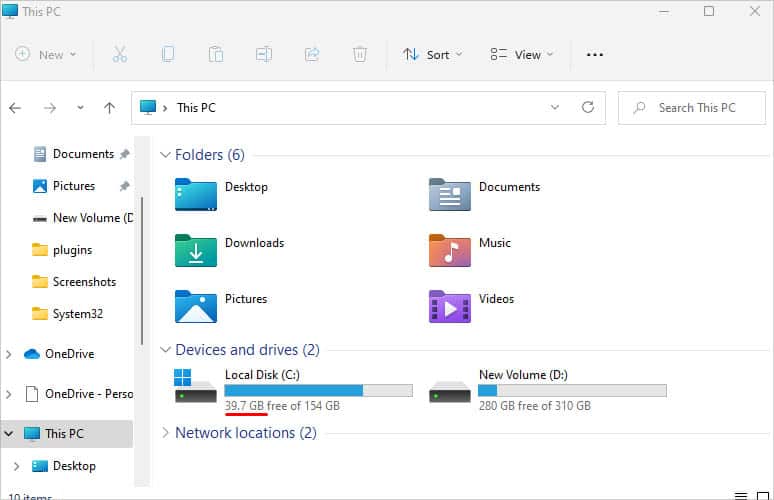Open the Music folder icon
Image resolution: width=774 pixels, height=500 pixels.
(450, 251)
